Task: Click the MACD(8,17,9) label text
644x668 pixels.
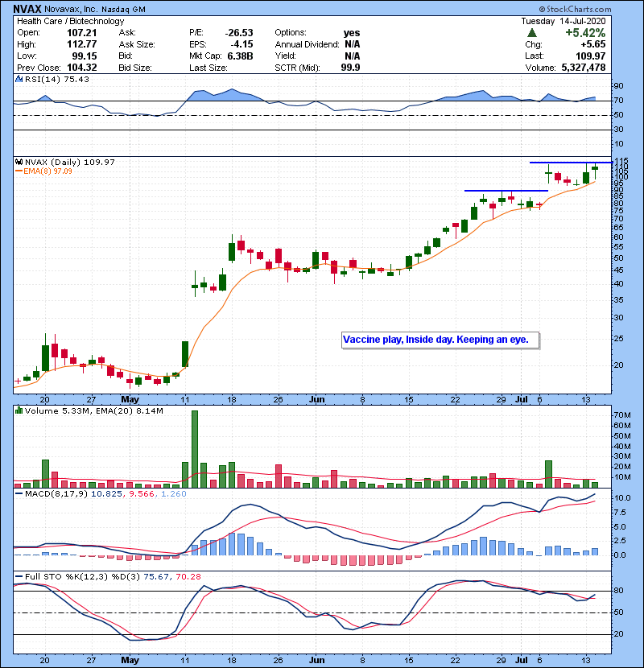Action: (56, 494)
